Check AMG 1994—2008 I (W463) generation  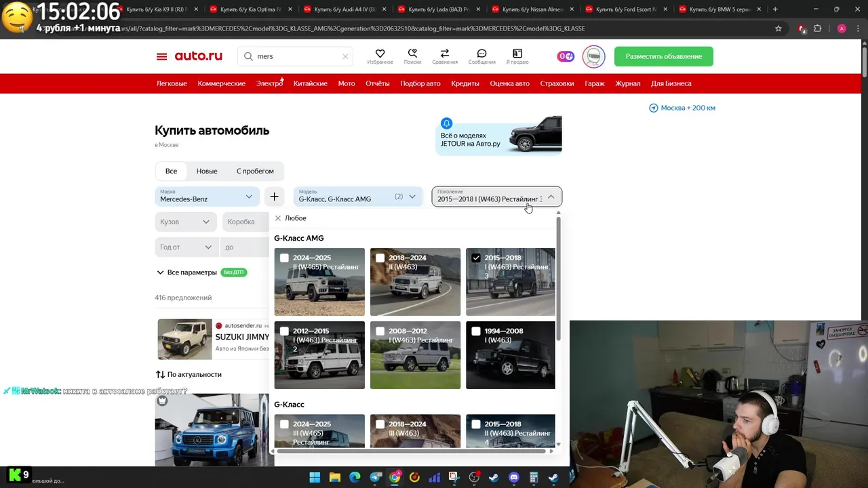pos(476,331)
